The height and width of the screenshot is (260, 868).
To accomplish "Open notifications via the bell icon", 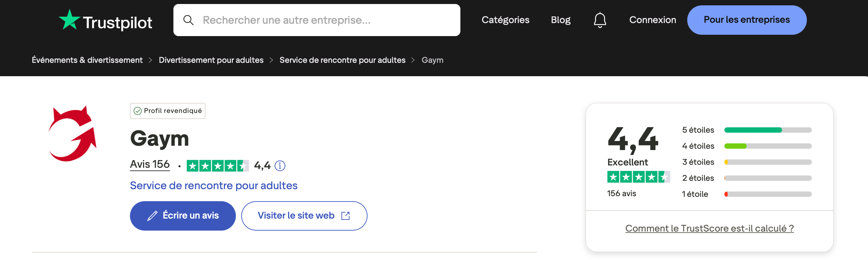I will 599,20.
